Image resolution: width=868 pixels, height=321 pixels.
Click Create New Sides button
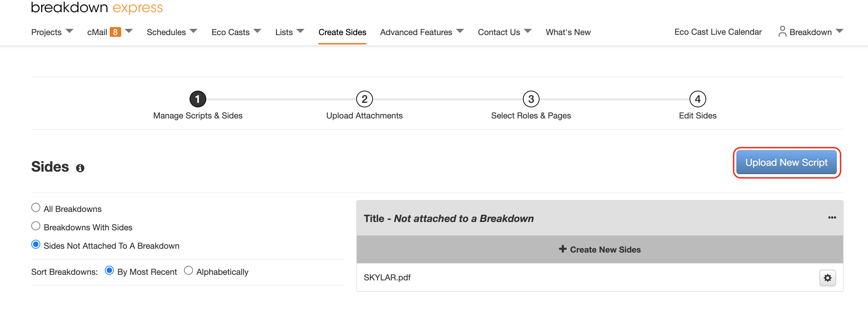point(600,249)
